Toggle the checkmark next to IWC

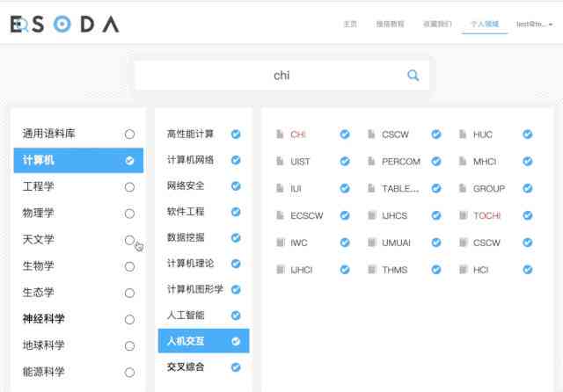pos(345,243)
